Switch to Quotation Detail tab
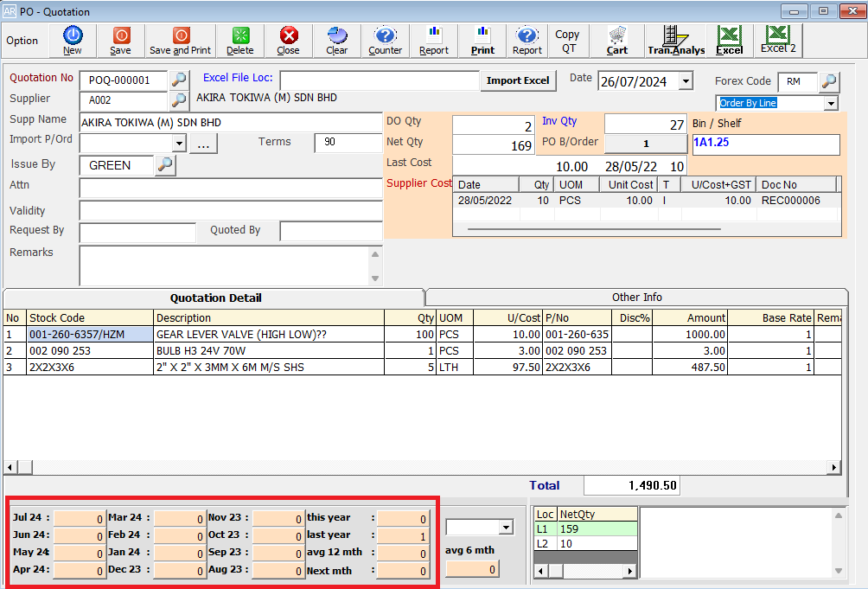The width and height of the screenshot is (868, 589). click(x=214, y=298)
